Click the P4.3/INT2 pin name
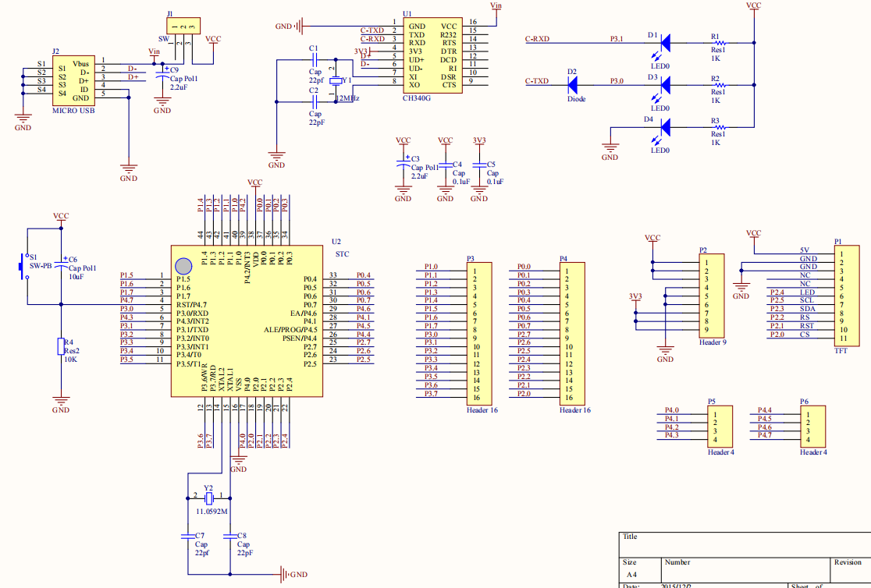The image size is (871, 588). coord(193,321)
